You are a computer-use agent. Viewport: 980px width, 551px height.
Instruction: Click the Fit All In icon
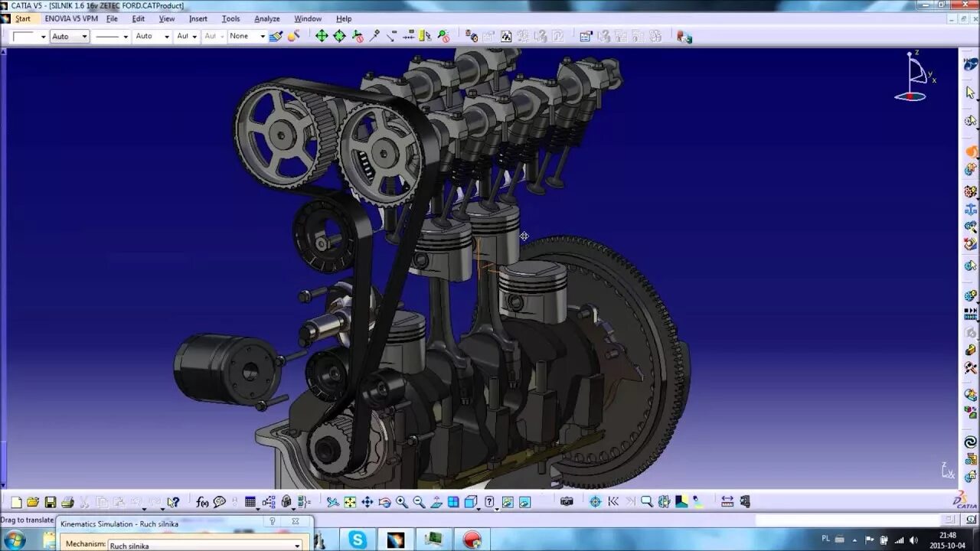pos(350,502)
